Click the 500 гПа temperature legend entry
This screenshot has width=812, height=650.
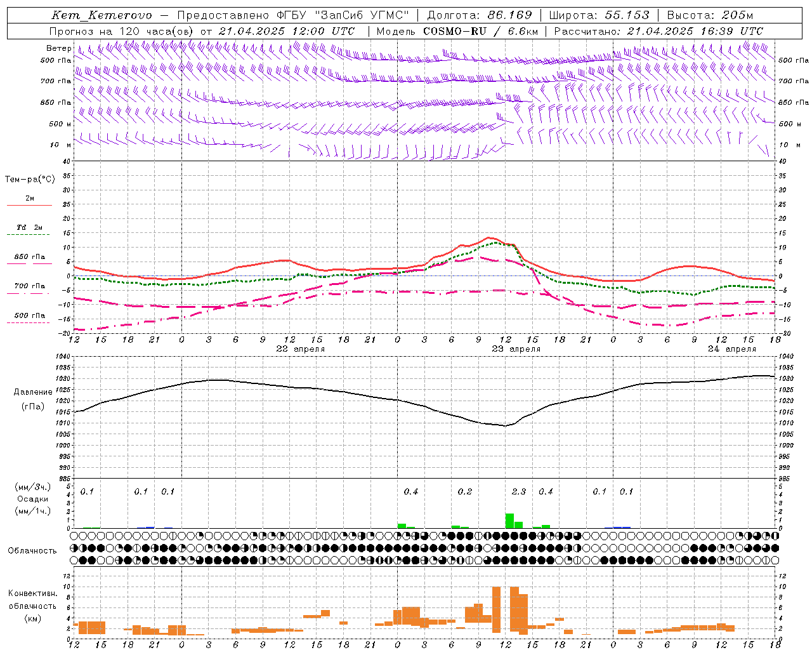pos(29,315)
